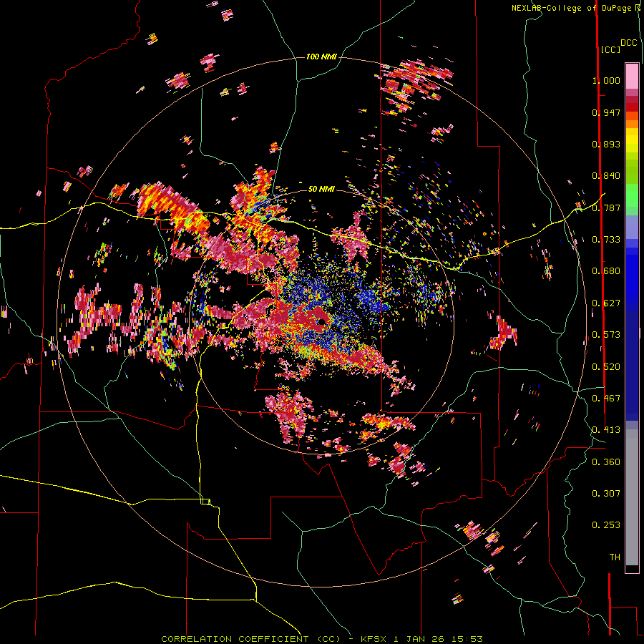The image size is (644, 644).
Task: Select the 0.787 scale value
Action: [x=606, y=208]
